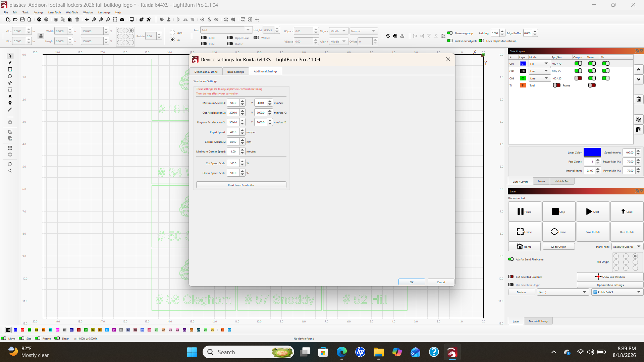Screen dimensions: 644x362
Task: Open Mode dropdown for layer C01
Action: (539, 63)
